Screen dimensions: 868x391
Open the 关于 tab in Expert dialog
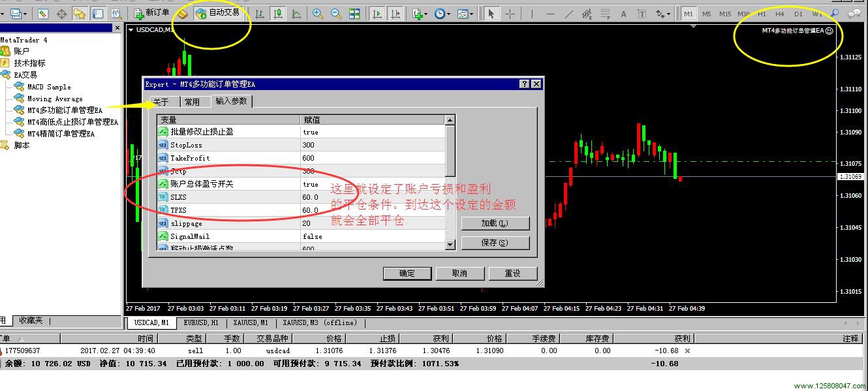(x=162, y=102)
